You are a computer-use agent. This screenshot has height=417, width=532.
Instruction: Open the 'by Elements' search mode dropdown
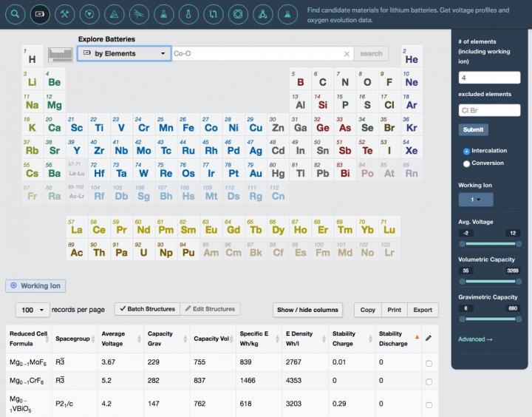tap(124, 53)
